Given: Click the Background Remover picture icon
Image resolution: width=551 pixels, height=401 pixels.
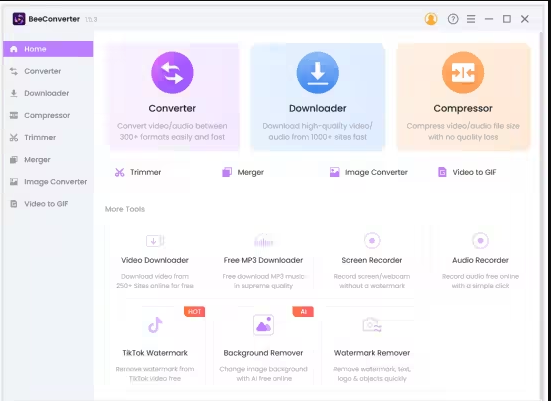Looking at the screenshot, I should (x=263, y=325).
